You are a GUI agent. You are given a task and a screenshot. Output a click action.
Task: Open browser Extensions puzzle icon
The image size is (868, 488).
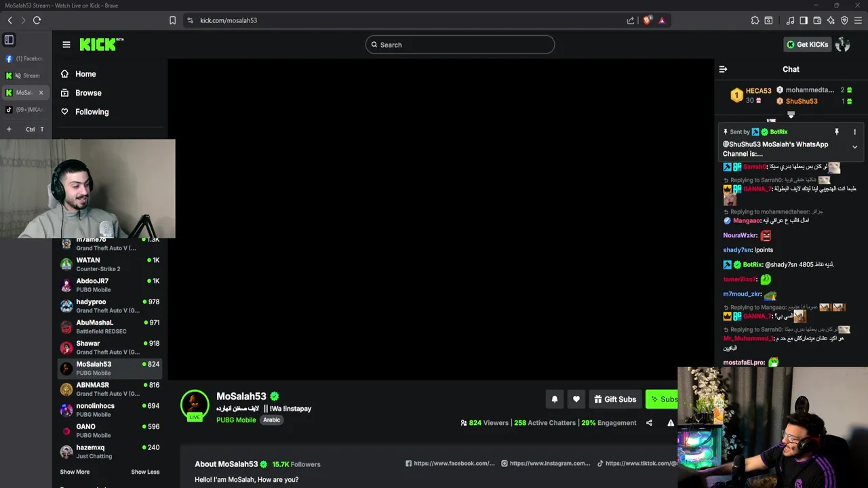755,20
